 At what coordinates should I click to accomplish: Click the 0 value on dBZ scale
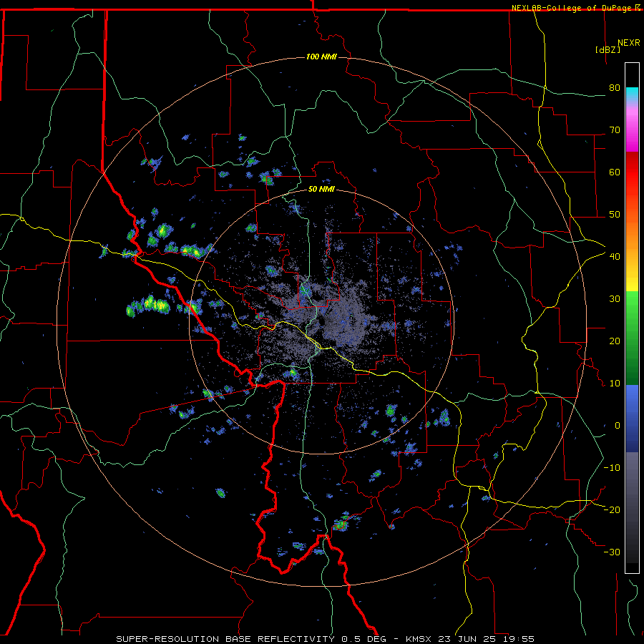point(617,426)
